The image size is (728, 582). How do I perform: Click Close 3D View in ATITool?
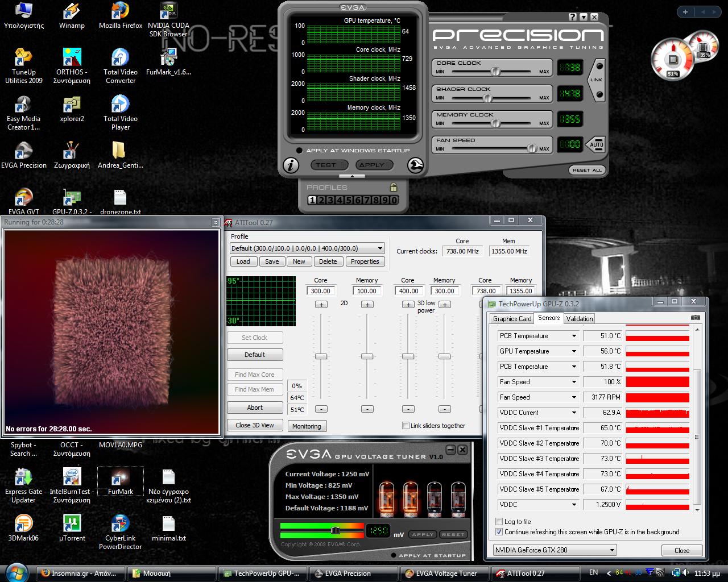[255, 425]
